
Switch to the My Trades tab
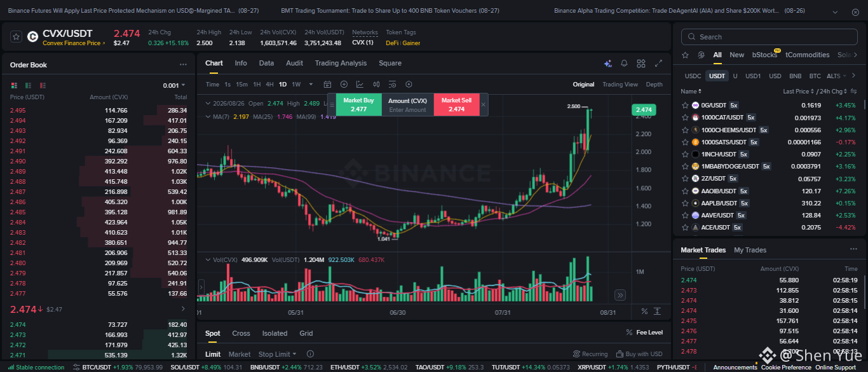(x=750, y=250)
